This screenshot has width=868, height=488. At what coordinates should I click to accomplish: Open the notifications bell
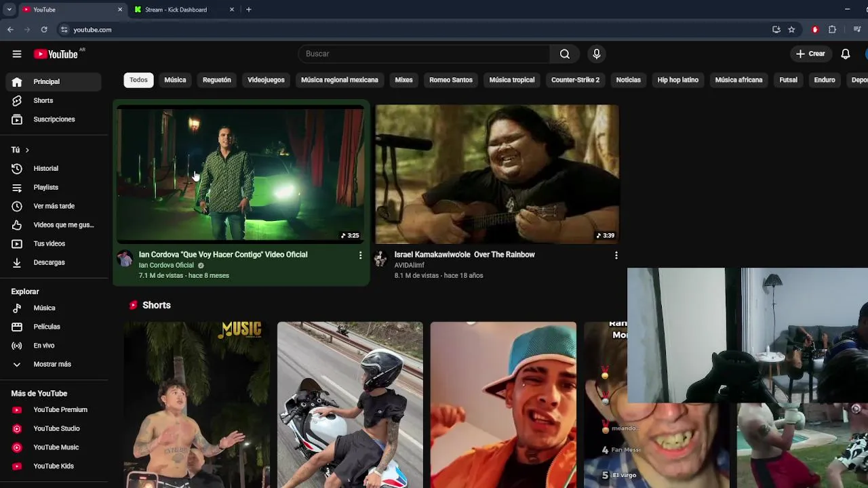click(x=846, y=54)
